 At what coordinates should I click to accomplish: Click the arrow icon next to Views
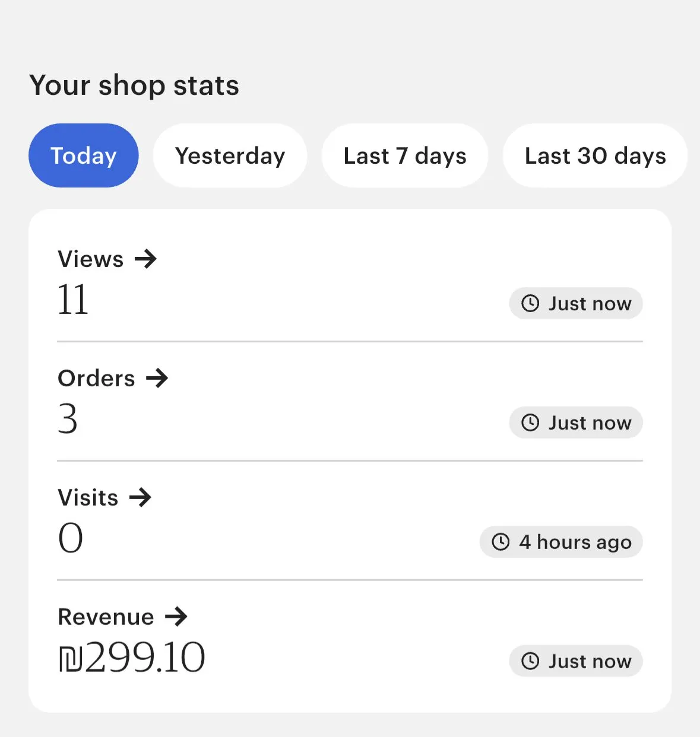[x=145, y=259]
